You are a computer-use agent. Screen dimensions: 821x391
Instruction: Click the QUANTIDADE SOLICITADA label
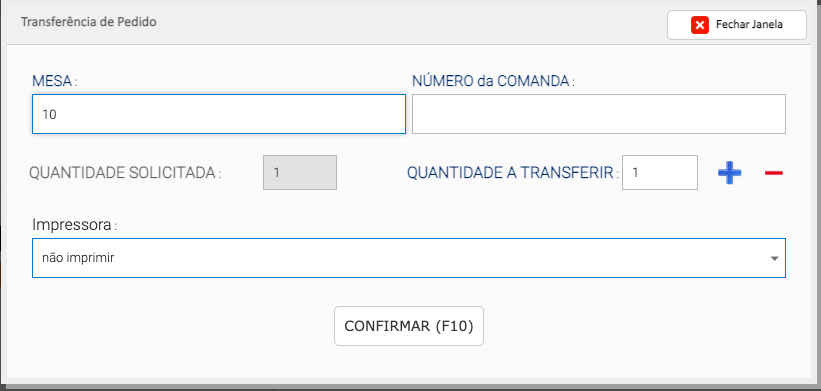pyautogui.click(x=125, y=173)
